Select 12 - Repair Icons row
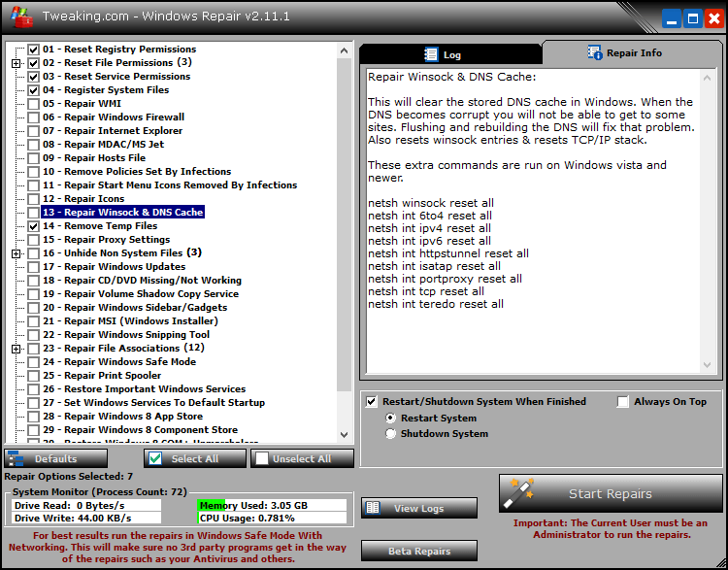The width and height of the screenshot is (728, 570). 83,199
